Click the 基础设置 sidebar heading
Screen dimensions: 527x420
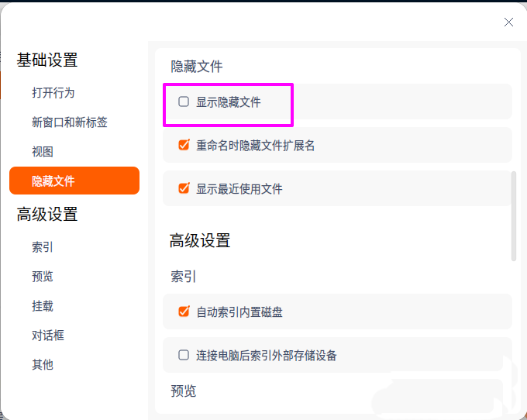pos(47,60)
